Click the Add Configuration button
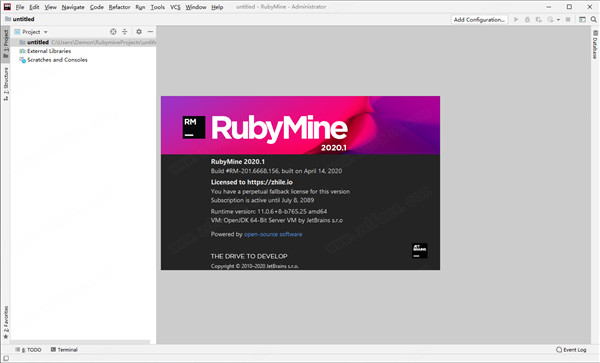This screenshot has width=600, height=363. tap(479, 20)
